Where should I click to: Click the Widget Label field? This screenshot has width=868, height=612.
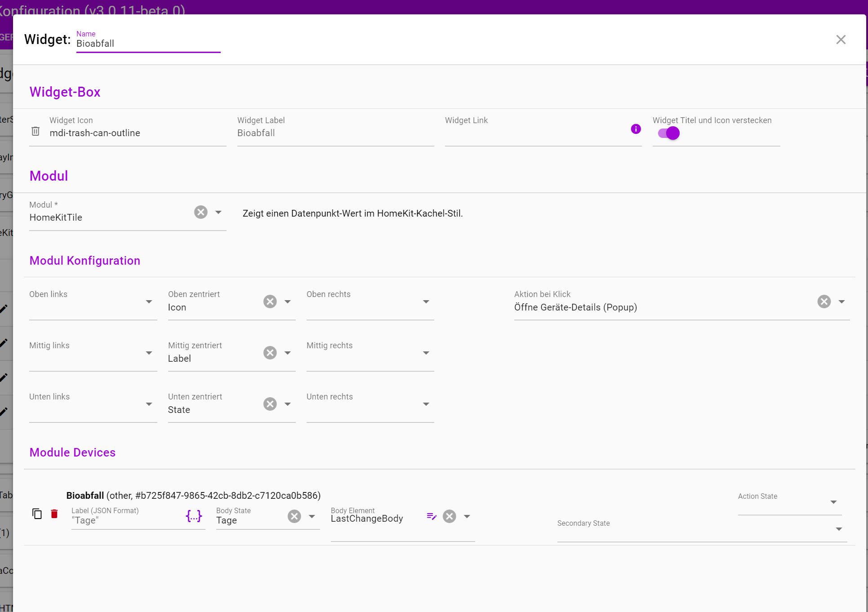point(335,133)
